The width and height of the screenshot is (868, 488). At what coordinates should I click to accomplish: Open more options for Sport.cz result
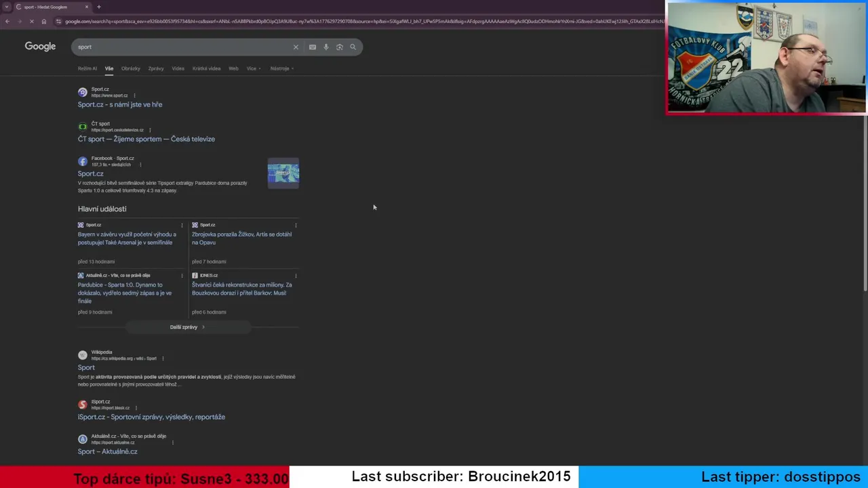pyautogui.click(x=134, y=96)
